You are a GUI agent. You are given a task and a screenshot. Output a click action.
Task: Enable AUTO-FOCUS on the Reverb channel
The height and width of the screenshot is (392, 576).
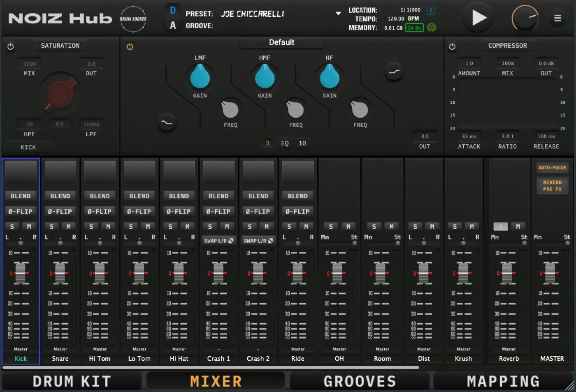(x=552, y=167)
